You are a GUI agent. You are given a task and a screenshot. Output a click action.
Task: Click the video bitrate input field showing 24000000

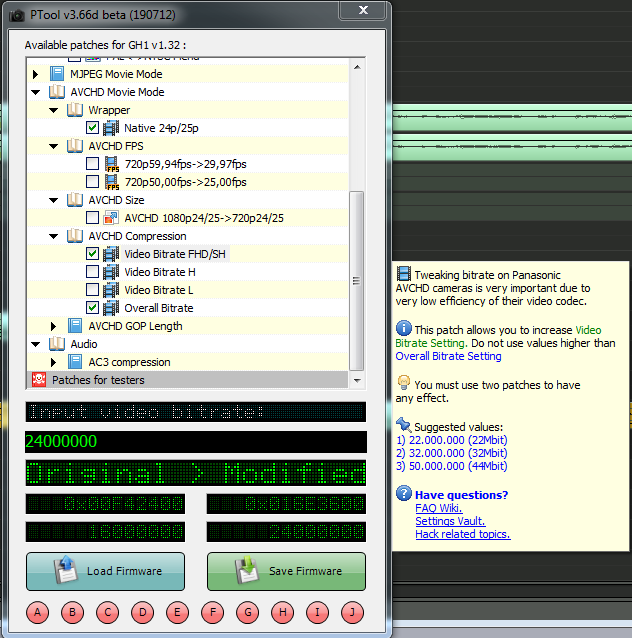(x=196, y=442)
